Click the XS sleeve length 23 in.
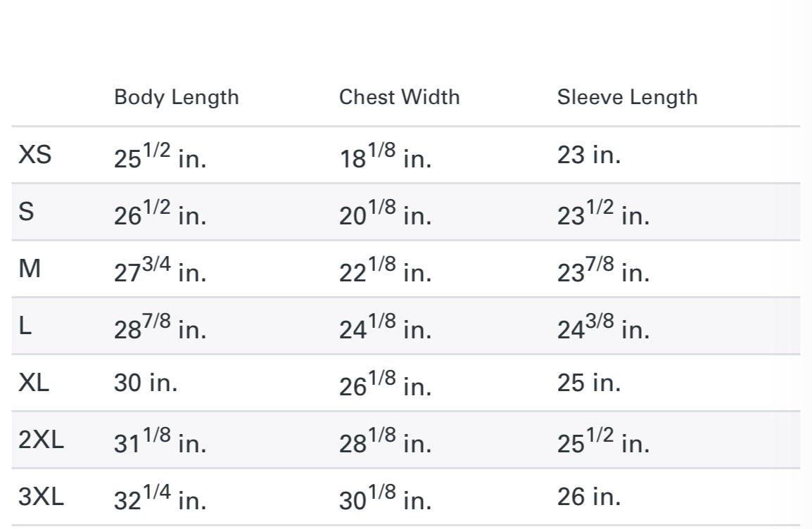Viewport: 812px width, 529px height. tap(589, 155)
